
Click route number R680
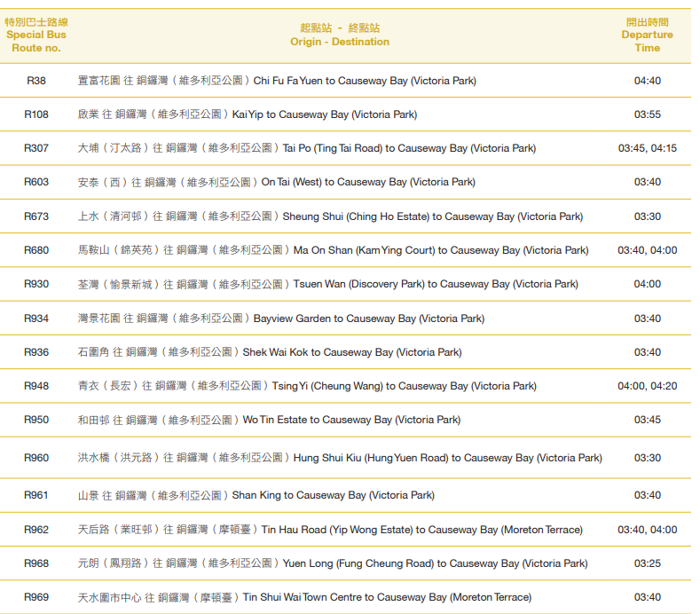[x=36, y=250]
